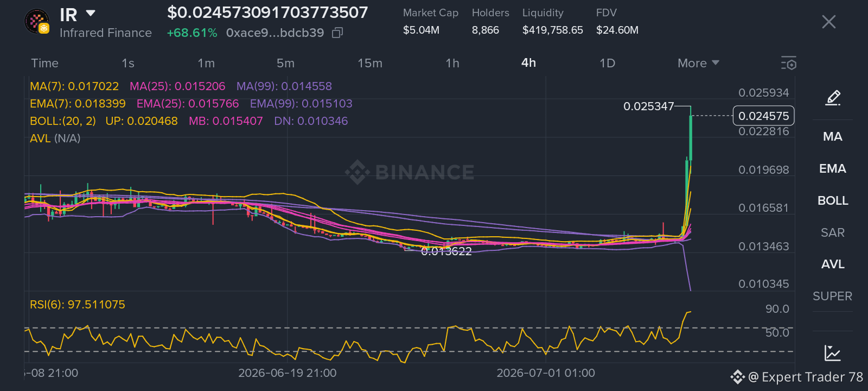Screen dimensions: 868x391
Task: Click the EMA(99): 0.015103 legend
Action: (x=301, y=104)
